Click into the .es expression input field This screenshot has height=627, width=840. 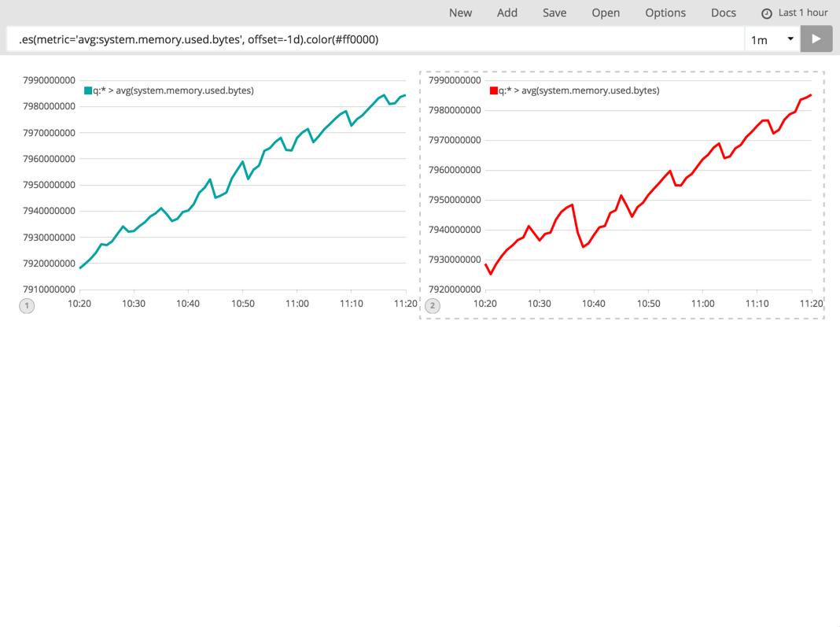(375, 39)
